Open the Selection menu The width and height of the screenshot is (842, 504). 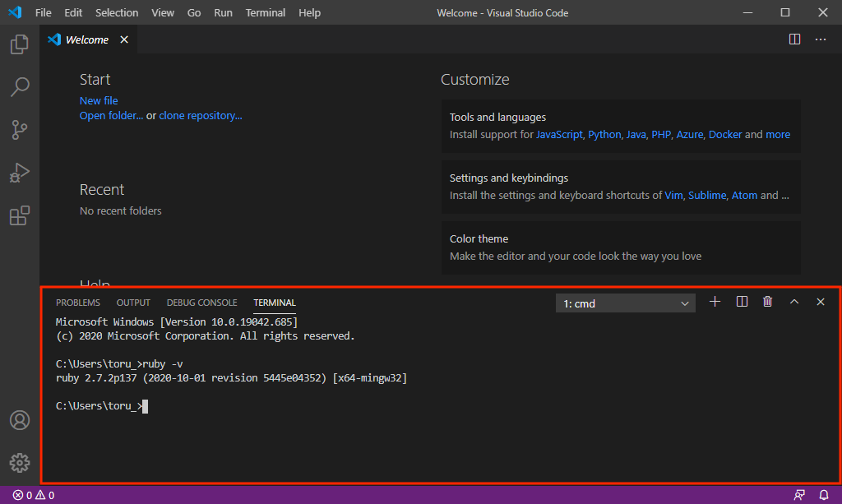click(x=117, y=13)
